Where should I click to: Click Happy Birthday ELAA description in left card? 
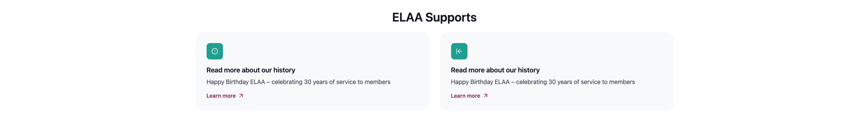click(298, 82)
